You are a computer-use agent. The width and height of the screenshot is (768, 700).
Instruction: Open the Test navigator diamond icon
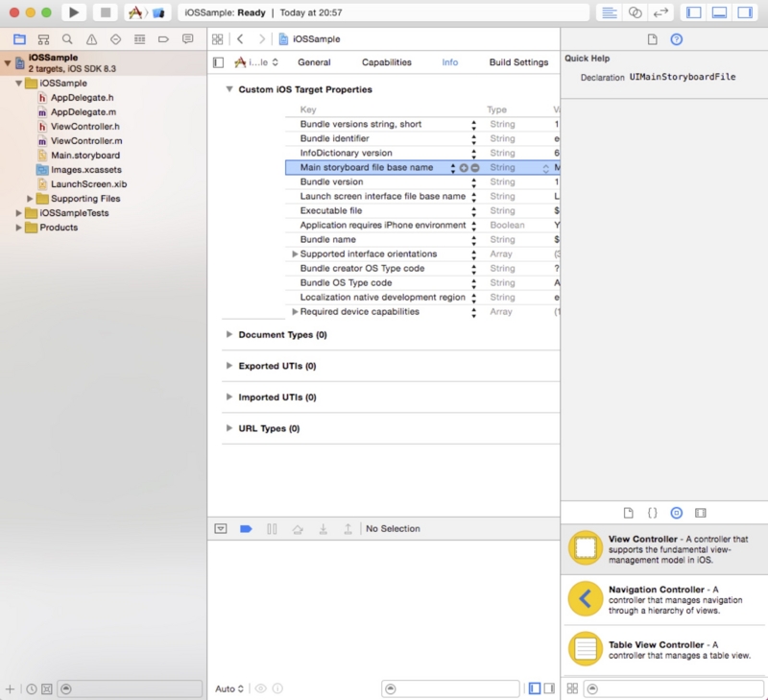(x=115, y=39)
